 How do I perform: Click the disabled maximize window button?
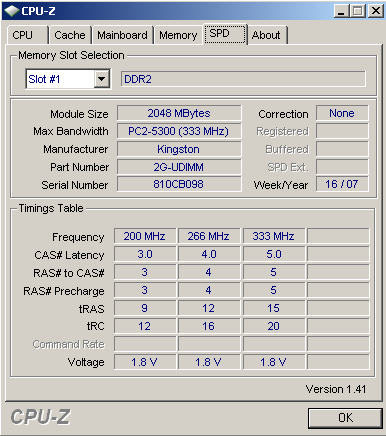tap(357, 11)
